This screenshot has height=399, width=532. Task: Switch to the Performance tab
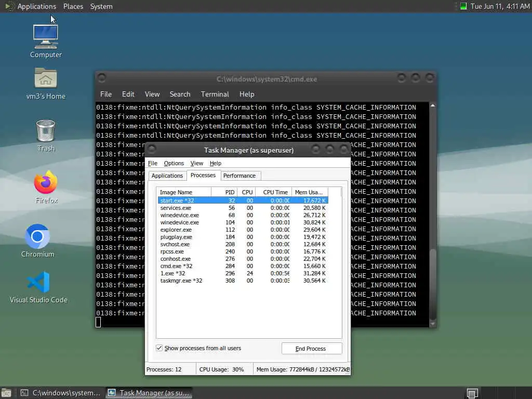coord(239,176)
